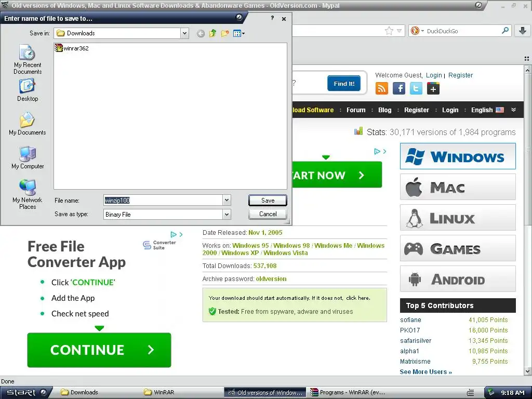The width and height of the screenshot is (532, 399).
Task: Click the green CONTINUE ad button
Action: pyautogui.click(x=99, y=350)
